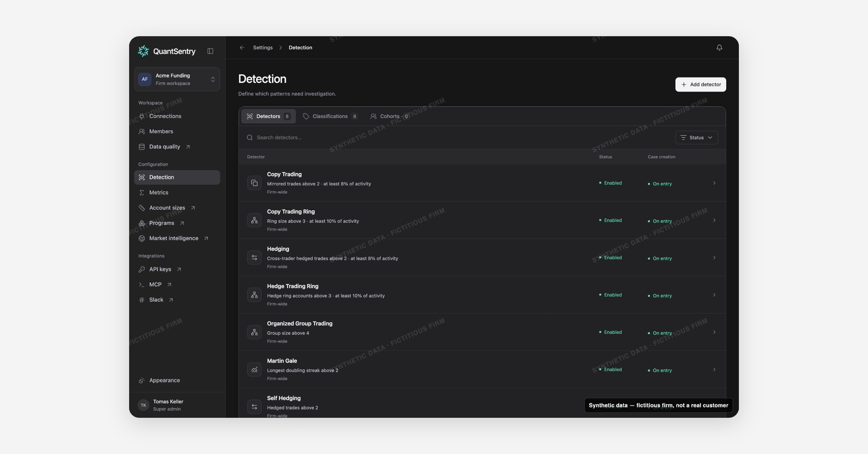Click the Martin Gale detector icon
This screenshot has height=454, width=868.
[x=254, y=369]
